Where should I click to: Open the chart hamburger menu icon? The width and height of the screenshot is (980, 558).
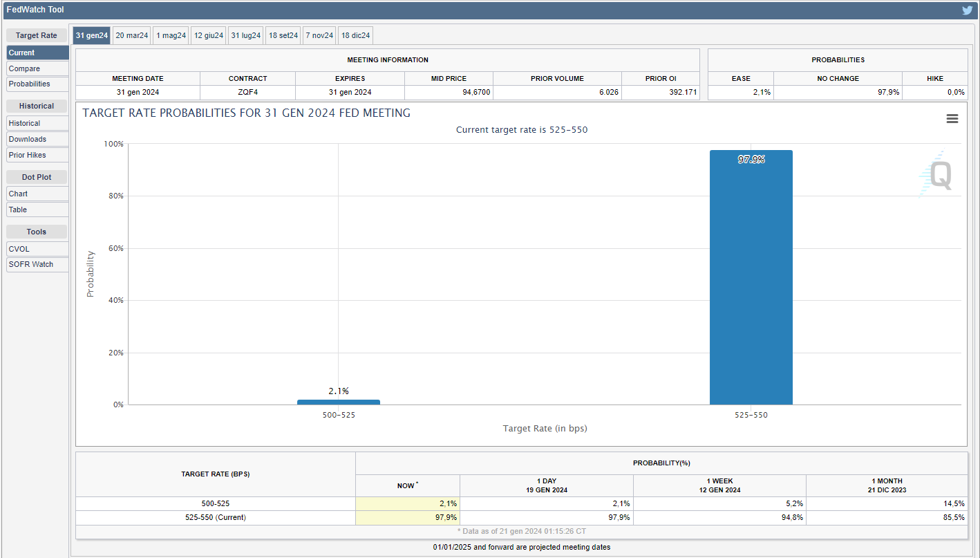point(952,119)
